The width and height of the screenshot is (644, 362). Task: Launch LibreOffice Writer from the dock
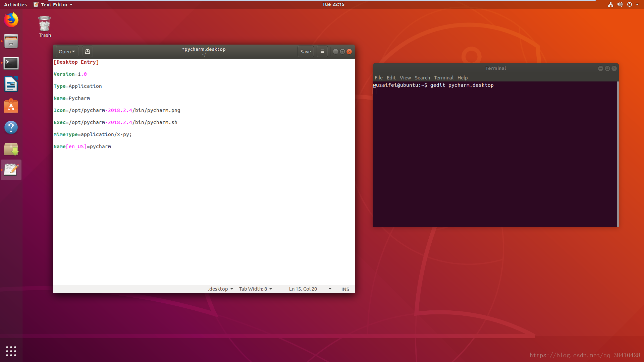[x=11, y=84]
